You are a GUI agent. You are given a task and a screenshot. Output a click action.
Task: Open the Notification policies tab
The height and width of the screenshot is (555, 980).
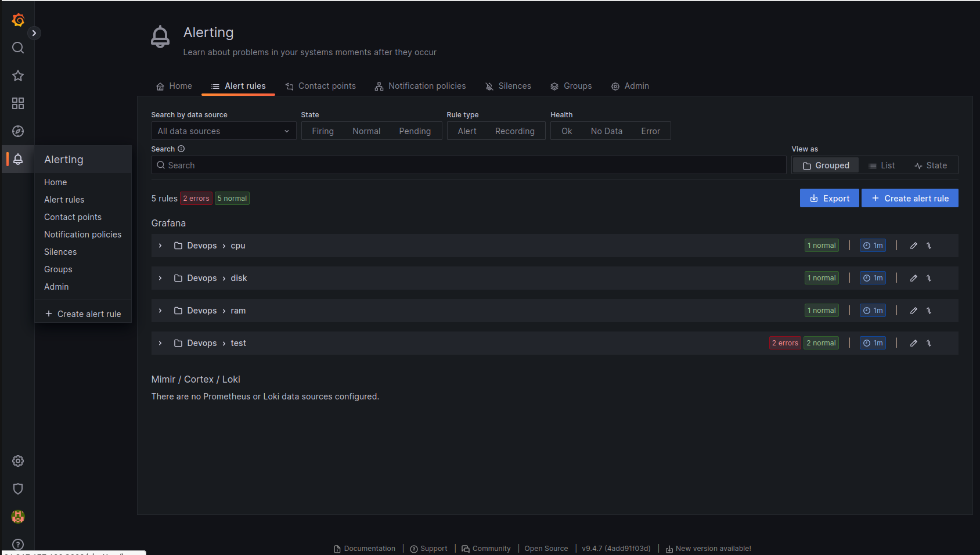420,86
